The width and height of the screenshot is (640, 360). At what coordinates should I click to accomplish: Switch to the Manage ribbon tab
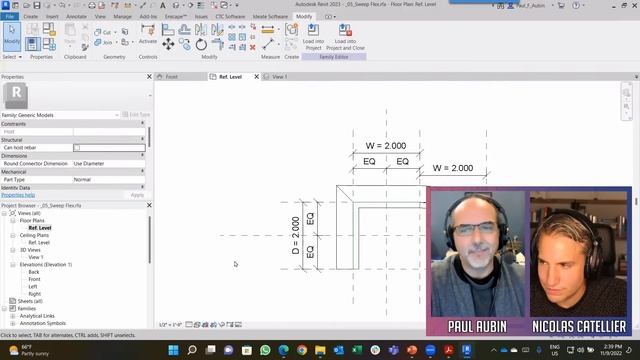pyautogui.click(x=122, y=17)
